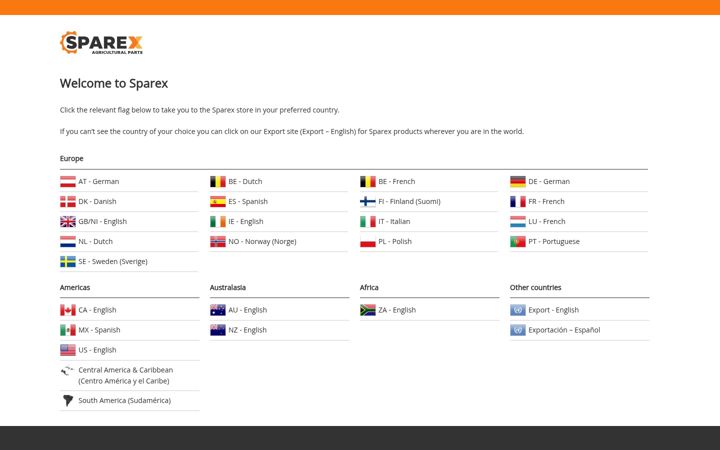This screenshot has width=720, height=450.
Task: Click the Ireland flag icon
Action: [x=218, y=222]
